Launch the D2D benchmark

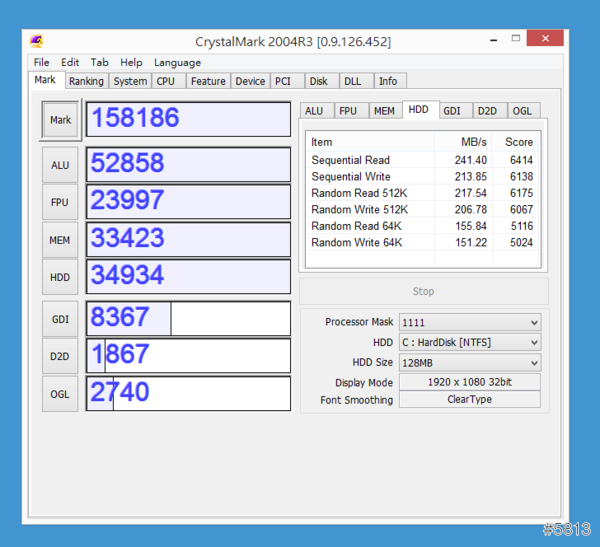60,356
